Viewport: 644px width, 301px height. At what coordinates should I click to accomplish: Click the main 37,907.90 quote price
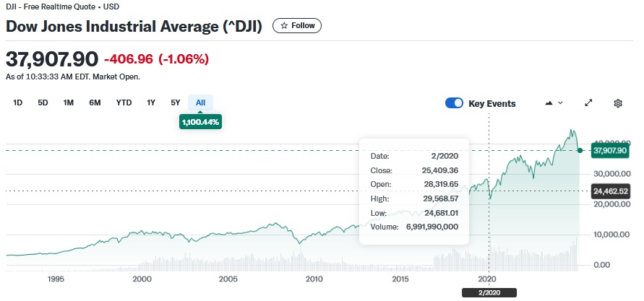tap(52, 59)
